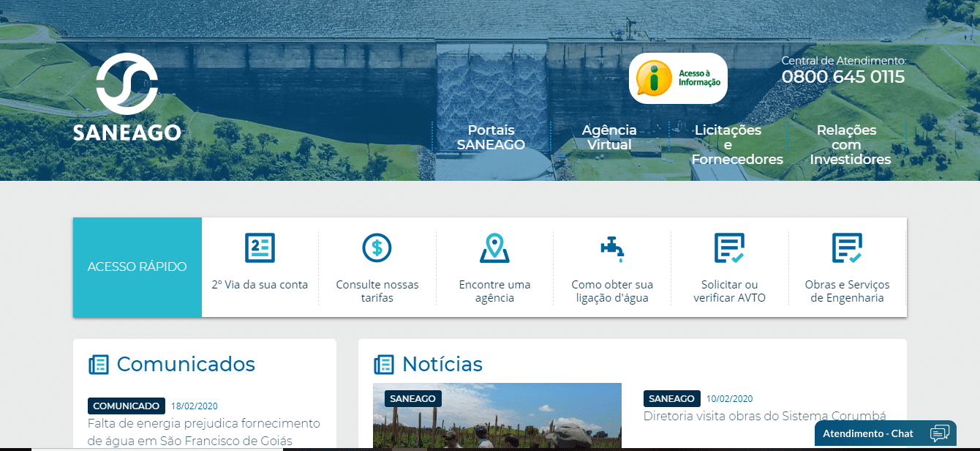Open the chat speech bubble icon
Image resolution: width=980 pixels, height=451 pixels.
[x=939, y=433]
